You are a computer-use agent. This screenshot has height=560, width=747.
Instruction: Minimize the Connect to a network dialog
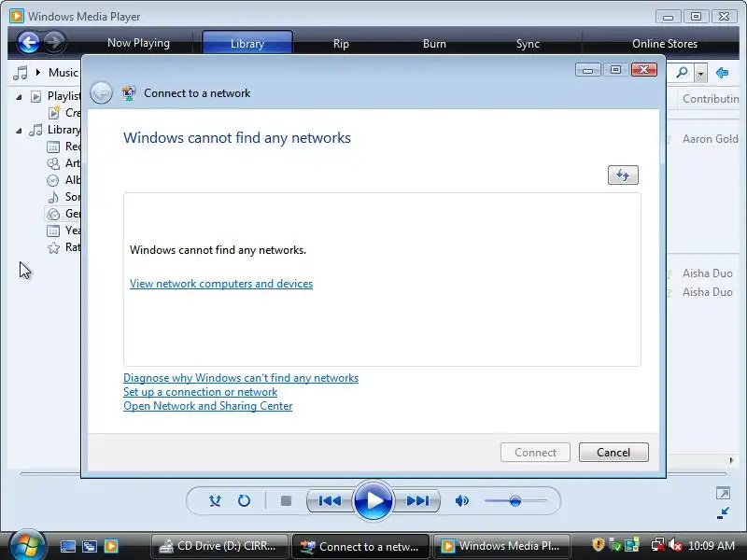pos(587,71)
